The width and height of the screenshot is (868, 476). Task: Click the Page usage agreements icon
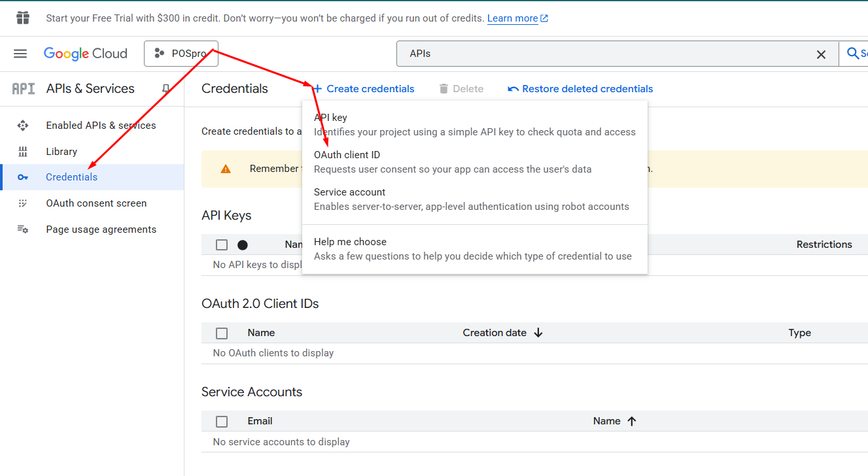(23, 229)
